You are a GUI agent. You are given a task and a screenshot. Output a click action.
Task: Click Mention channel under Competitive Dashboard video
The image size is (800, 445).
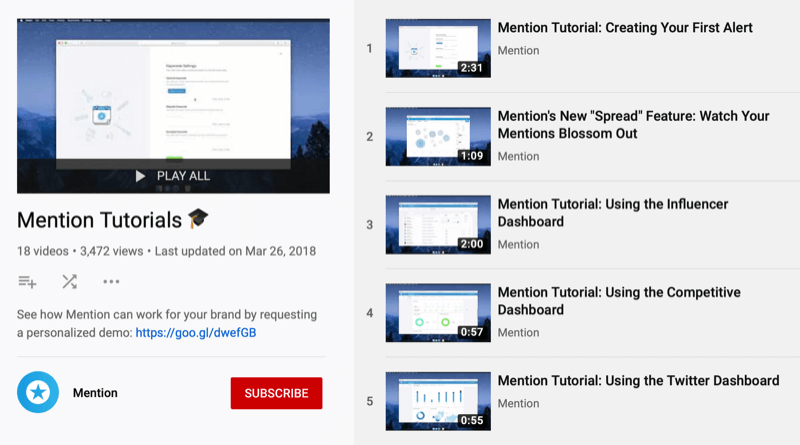pyautogui.click(x=518, y=333)
